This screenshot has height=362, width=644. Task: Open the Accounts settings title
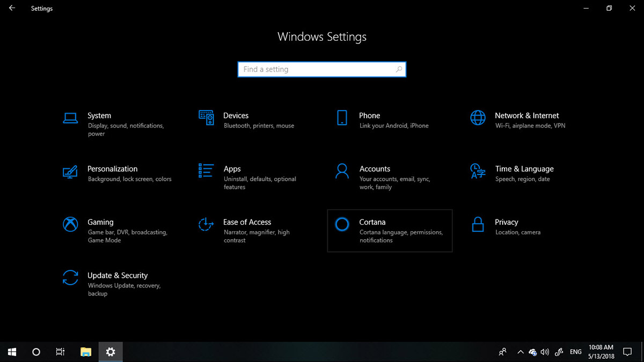(x=375, y=168)
